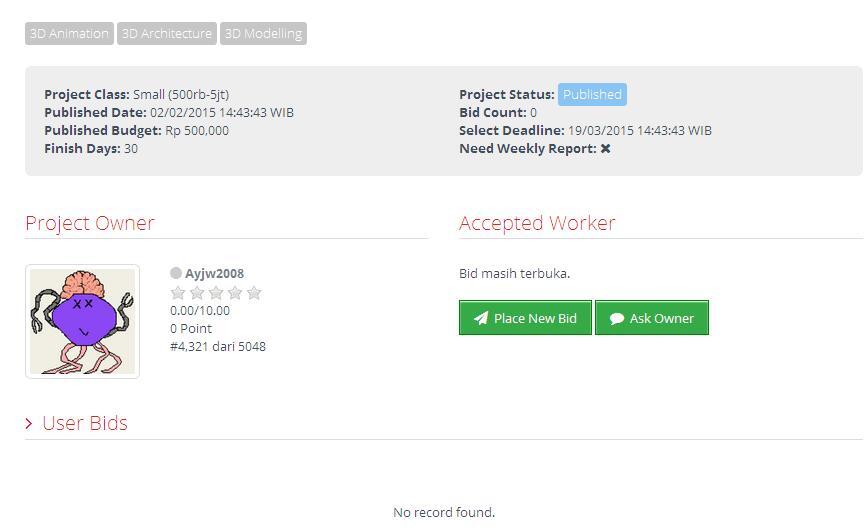Click the User Bids section heading
The width and height of the screenshot is (867, 531).
[x=85, y=423]
